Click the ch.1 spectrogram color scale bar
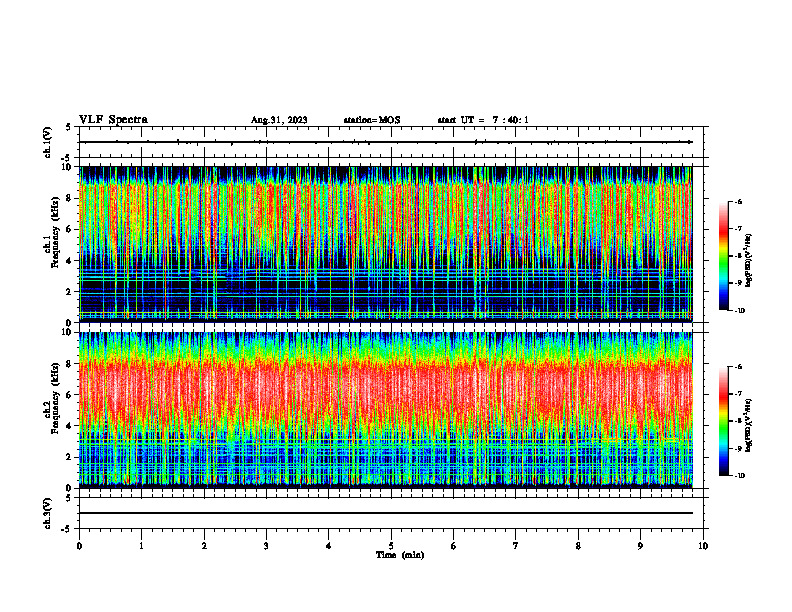Image resolution: width=792 pixels, height=612 pixels. pyautogui.click(x=724, y=256)
